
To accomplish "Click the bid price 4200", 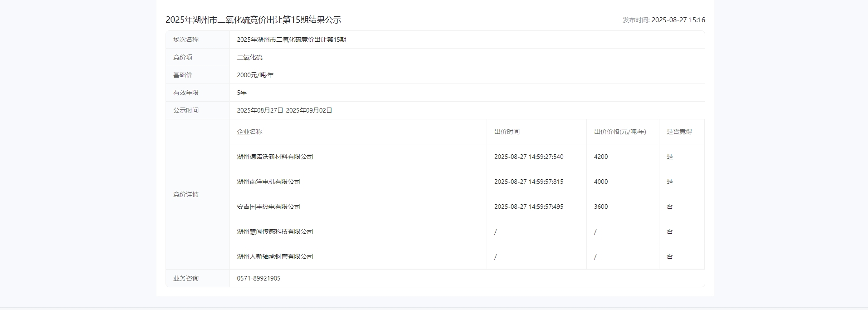I will (600, 157).
